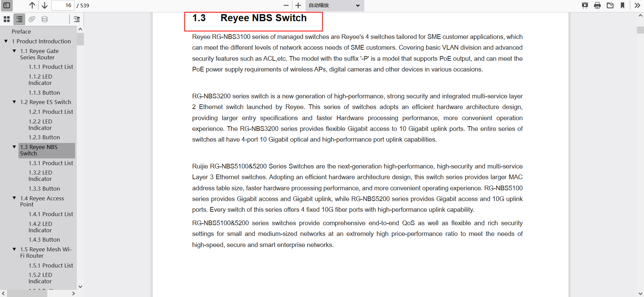Image resolution: width=644 pixels, height=297 pixels.
Task: Jump to 1.5.1 Product List
Action: (x=51, y=265)
